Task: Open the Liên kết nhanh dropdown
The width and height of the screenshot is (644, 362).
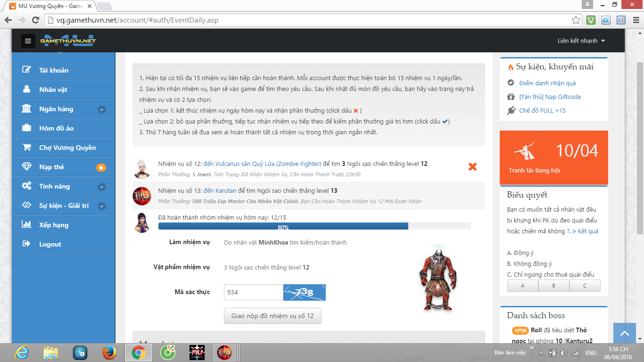Action: point(581,41)
